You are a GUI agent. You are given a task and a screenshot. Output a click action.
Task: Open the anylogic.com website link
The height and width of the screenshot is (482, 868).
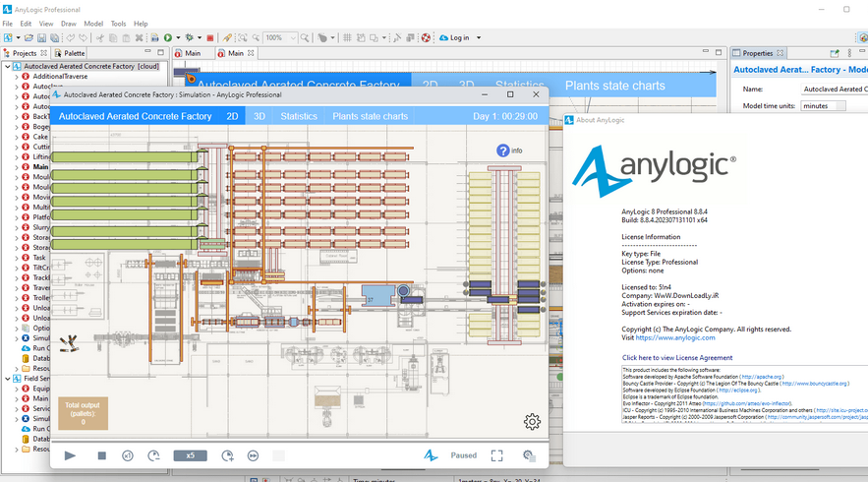[677, 337]
